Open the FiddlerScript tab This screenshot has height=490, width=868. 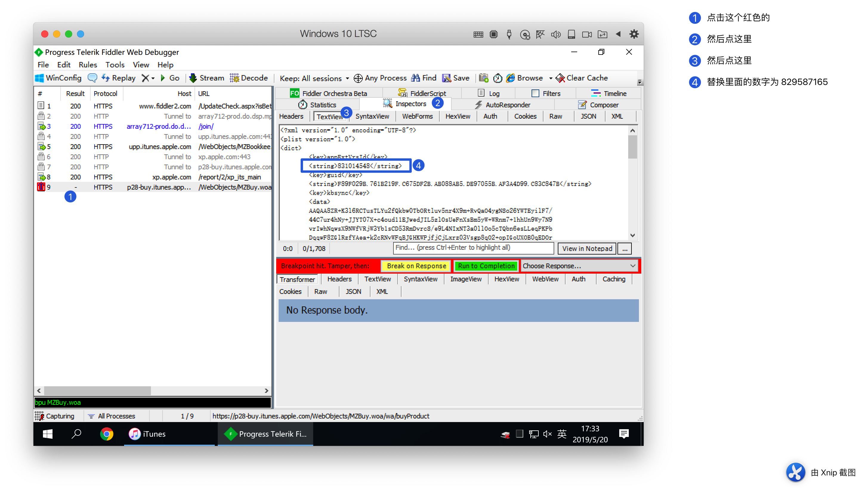click(x=422, y=93)
